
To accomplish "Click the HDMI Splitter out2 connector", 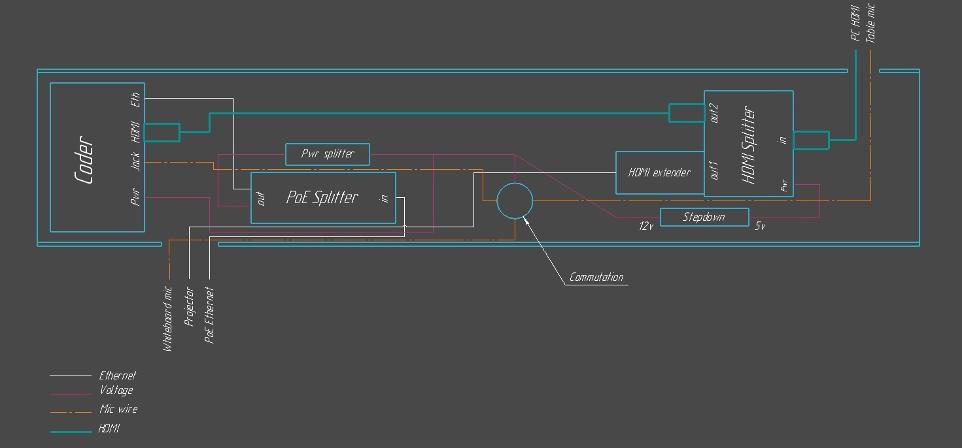I will coord(685,113).
